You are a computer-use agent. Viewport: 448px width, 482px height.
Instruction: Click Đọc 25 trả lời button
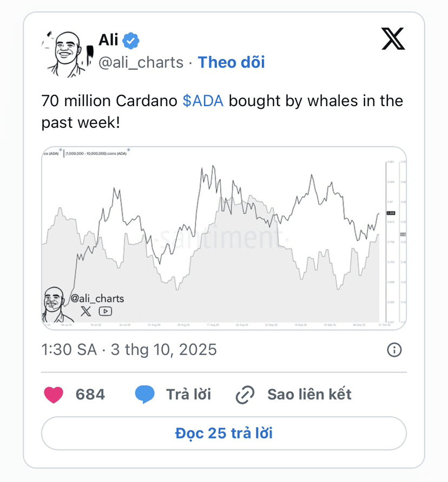[224, 433]
